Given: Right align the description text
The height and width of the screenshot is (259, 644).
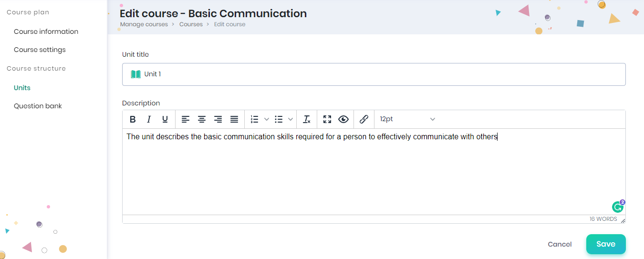Looking at the screenshot, I should click(x=218, y=119).
